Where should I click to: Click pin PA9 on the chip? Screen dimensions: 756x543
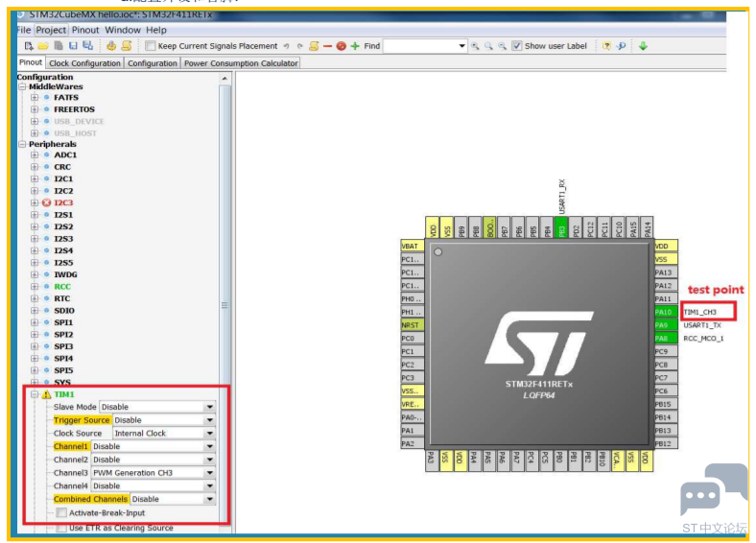click(x=666, y=325)
